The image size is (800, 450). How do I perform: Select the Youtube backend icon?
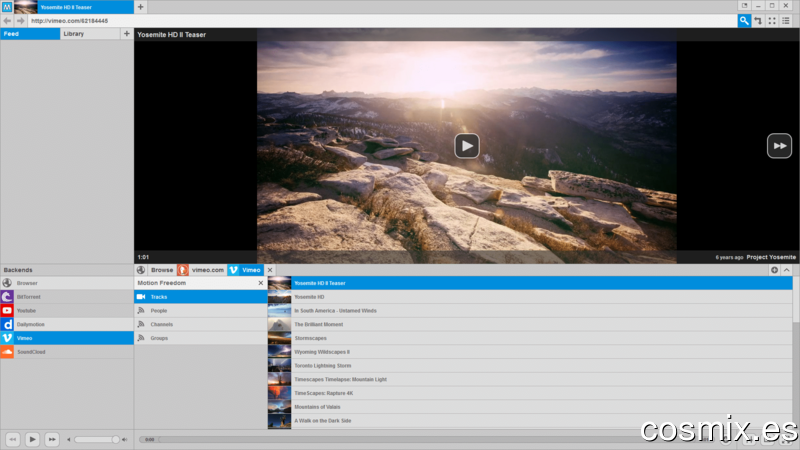click(7, 310)
